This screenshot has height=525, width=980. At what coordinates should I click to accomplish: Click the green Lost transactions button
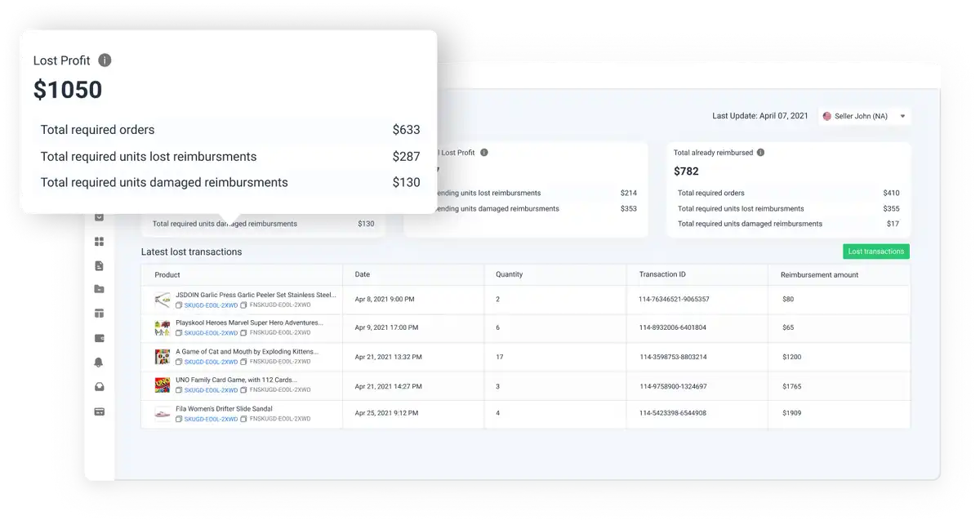click(875, 252)
